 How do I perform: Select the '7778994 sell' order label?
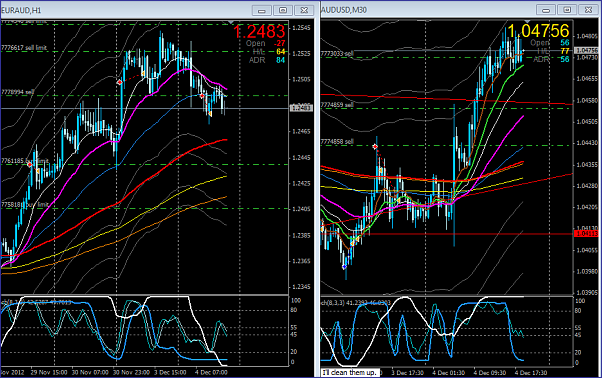(18, 92)
